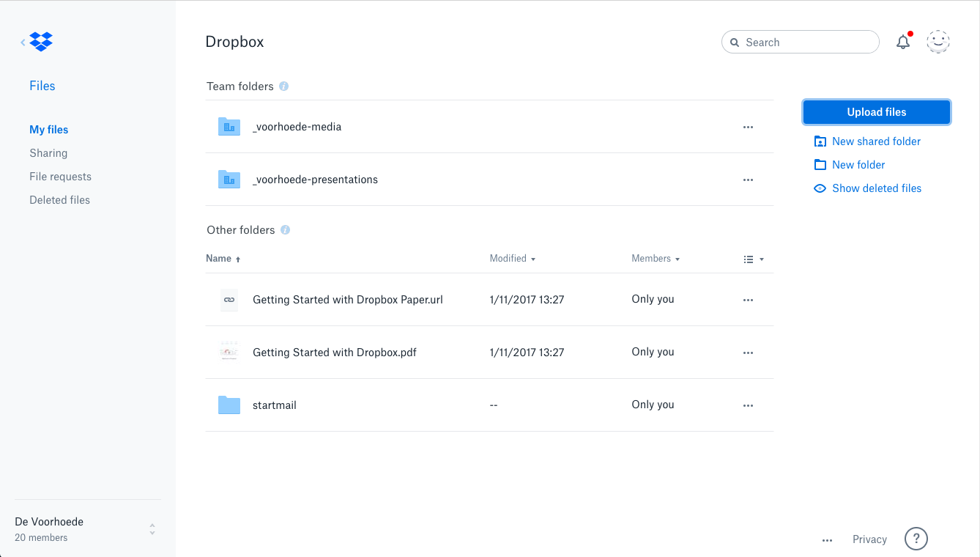This screenshot has width=980, height=557.
Task: Go to Sharing in sidebar
Action: [x=48, y=153]
